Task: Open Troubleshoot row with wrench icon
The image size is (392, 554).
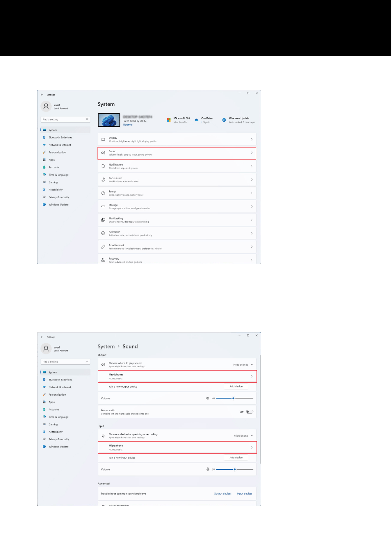Action: (x=177, y=247)
